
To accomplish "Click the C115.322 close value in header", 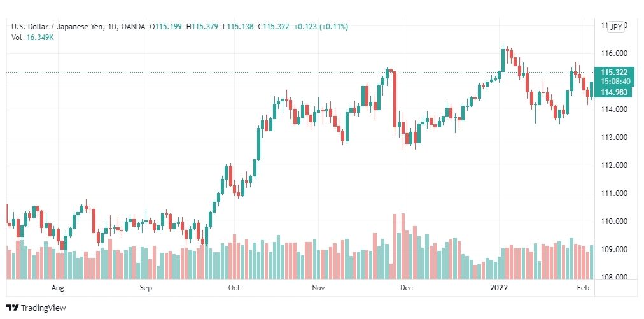I will pyautogui.click(x=274, y=27).
